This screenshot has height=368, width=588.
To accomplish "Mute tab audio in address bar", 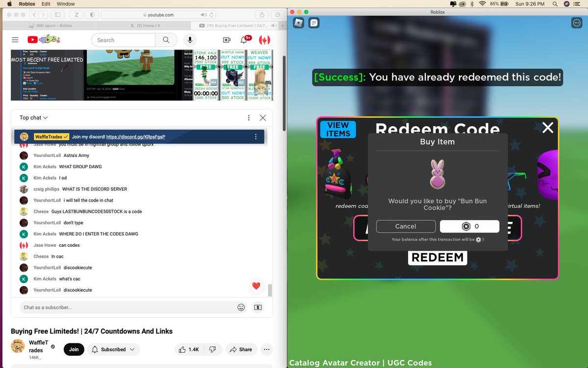I will click(204, 15).
